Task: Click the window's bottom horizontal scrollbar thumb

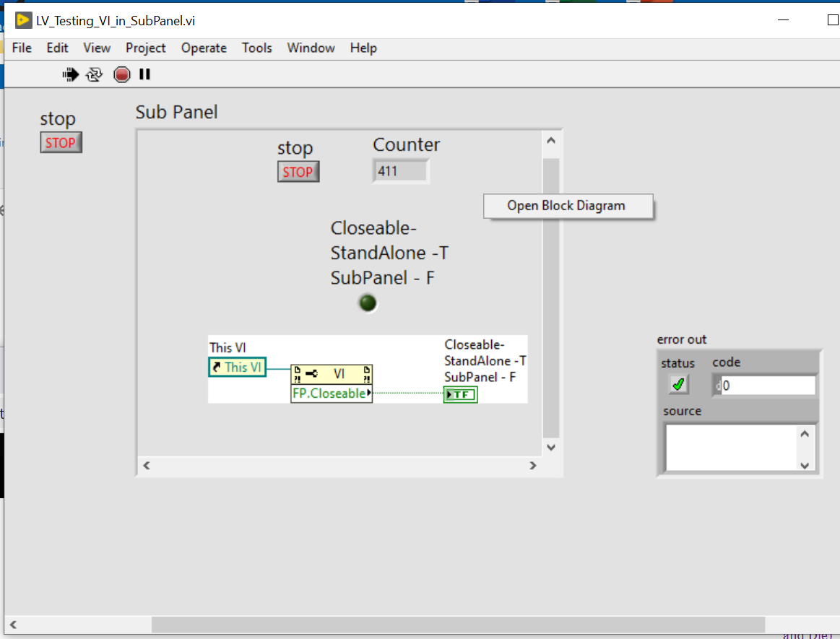Action: coord(457,624)
